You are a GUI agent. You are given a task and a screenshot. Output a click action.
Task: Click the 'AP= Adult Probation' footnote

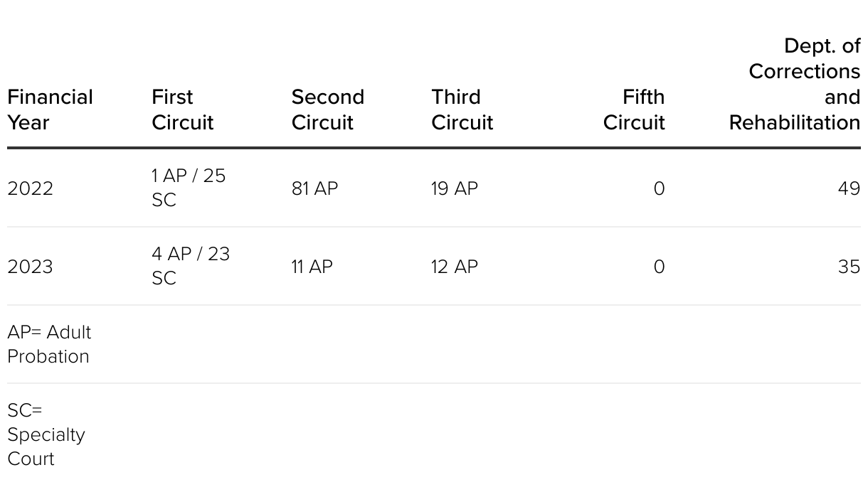coord(49,344)
